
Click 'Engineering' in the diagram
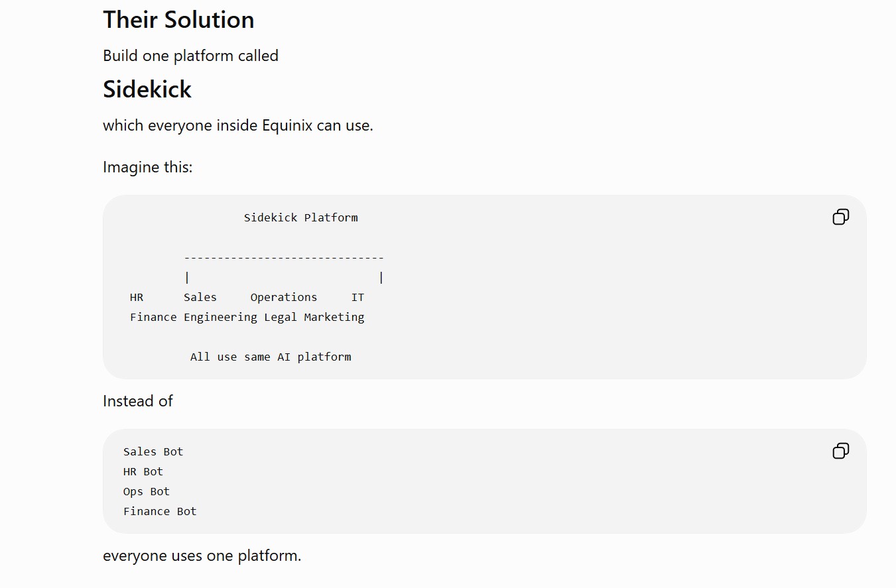coord(220,317)
